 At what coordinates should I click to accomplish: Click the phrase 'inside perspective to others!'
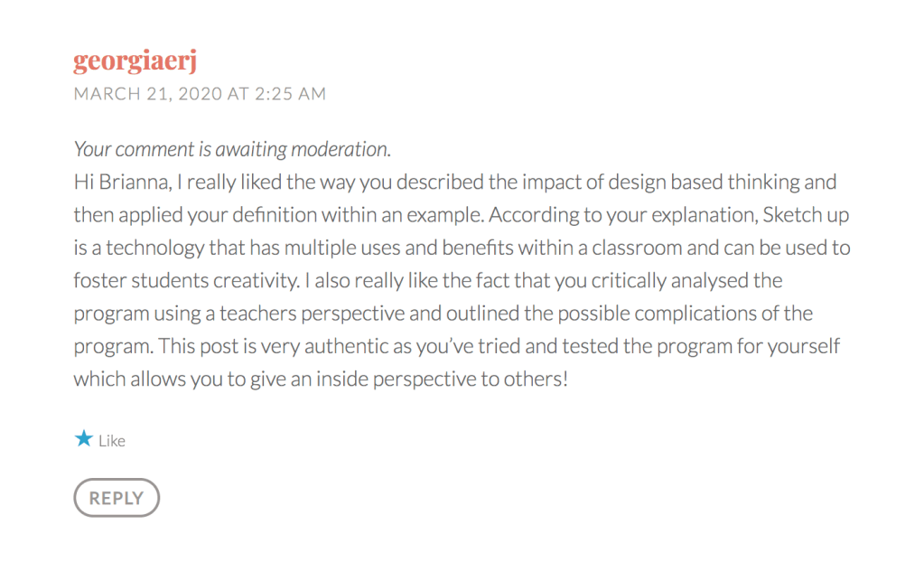[446, 379]
